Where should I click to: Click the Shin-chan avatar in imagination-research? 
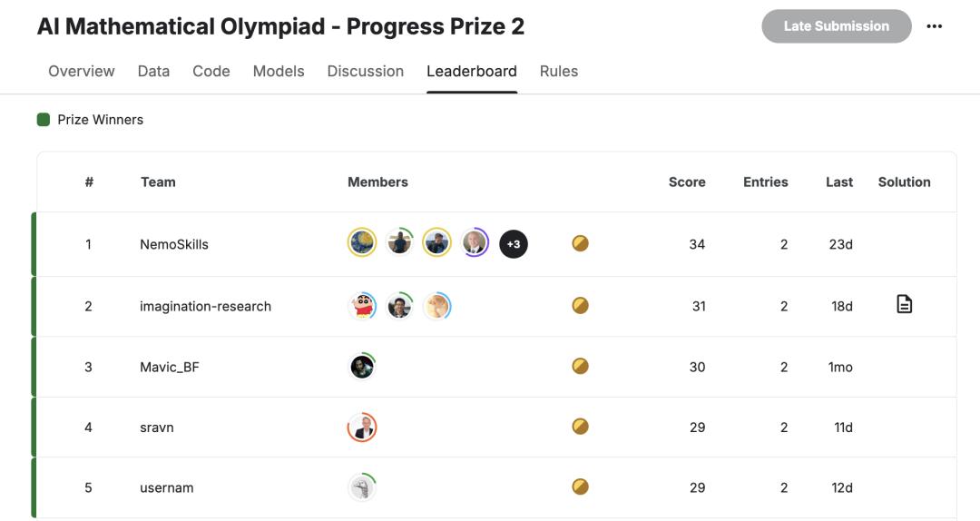[x=362, y=306]
